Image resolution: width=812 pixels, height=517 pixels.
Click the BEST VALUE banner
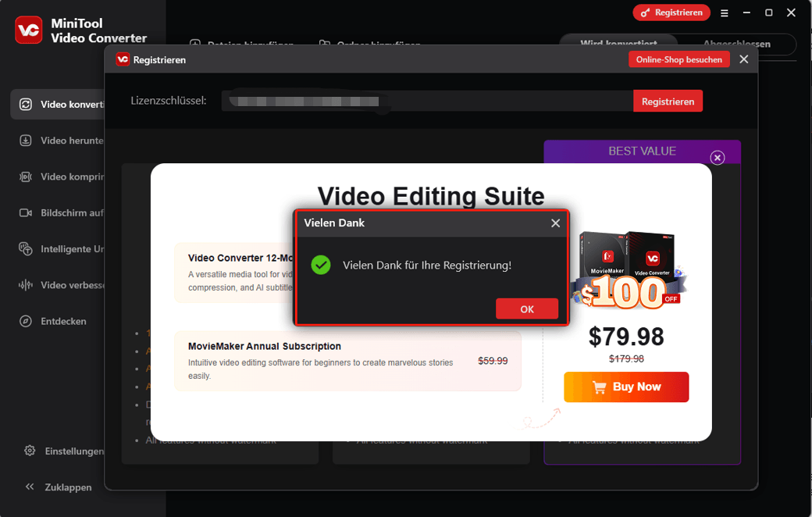tap(642, 152)
